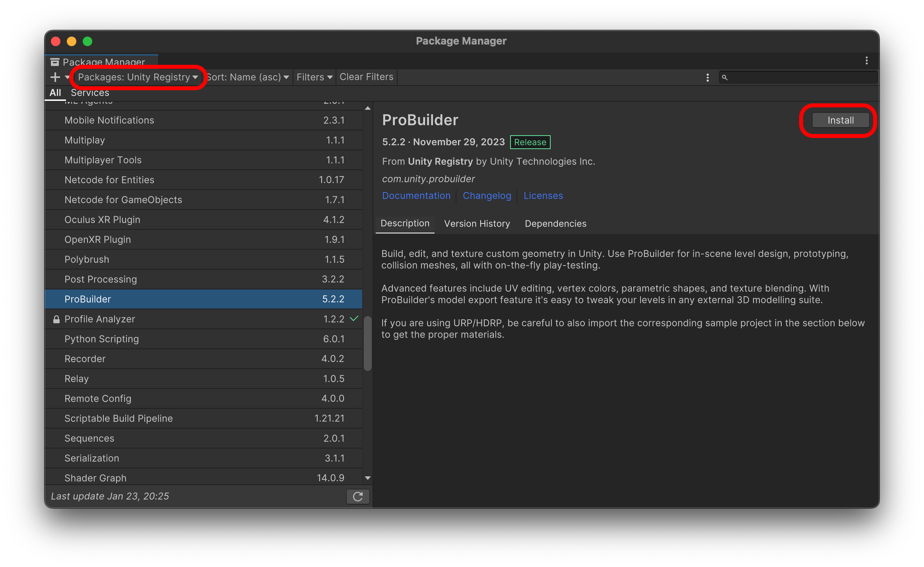Click the green installed checkmark icon
This screenshot has width=924, height=567.
(x=354, y=318)
